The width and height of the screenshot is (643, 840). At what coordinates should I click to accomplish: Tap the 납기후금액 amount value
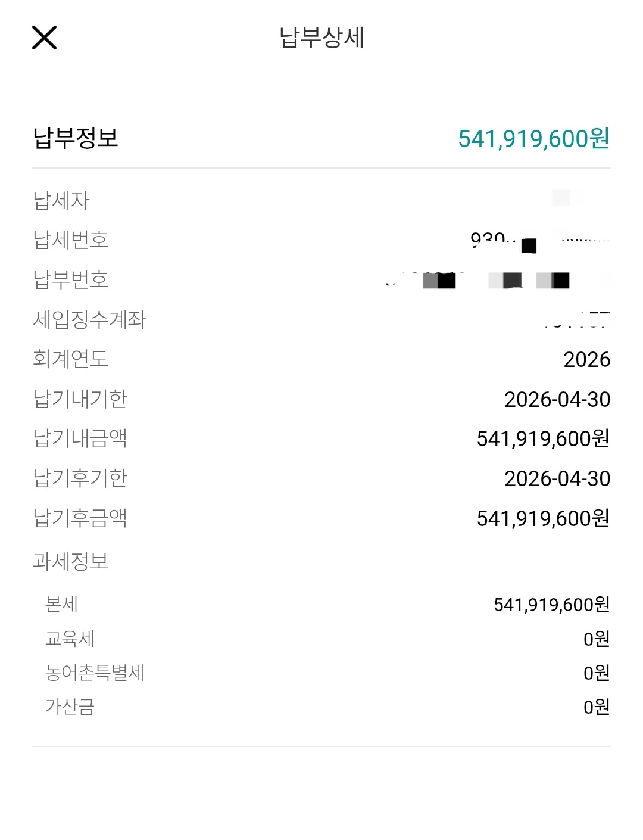coord(543,518)
